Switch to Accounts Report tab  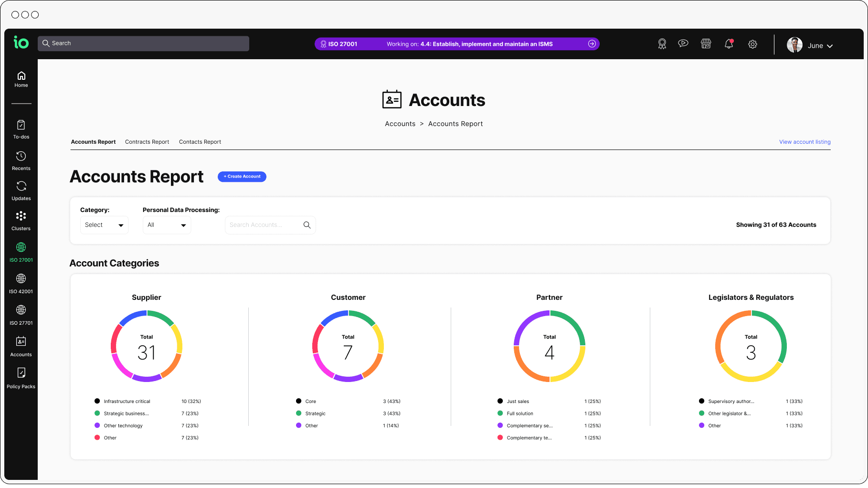(x=93, y=142)
